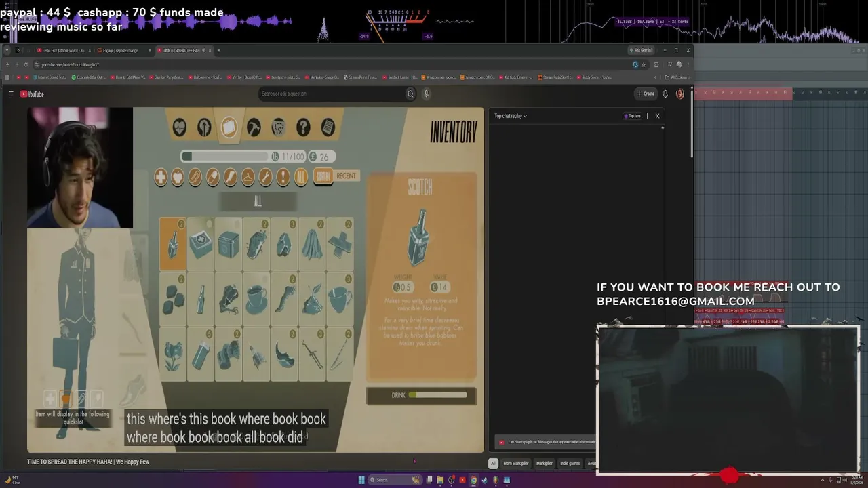This screenshot has height=488, width=868.
Task: Open Chrome from the taskbar
Action: 473,480
